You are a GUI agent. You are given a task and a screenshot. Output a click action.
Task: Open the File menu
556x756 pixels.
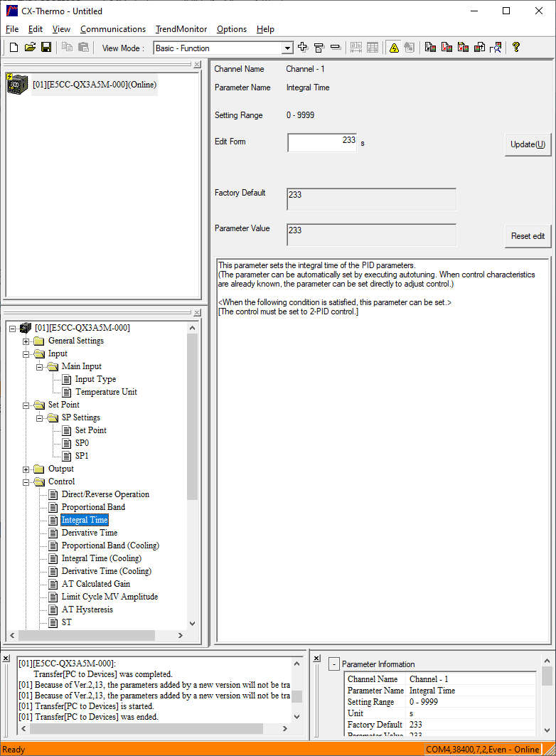pos(12,29)
